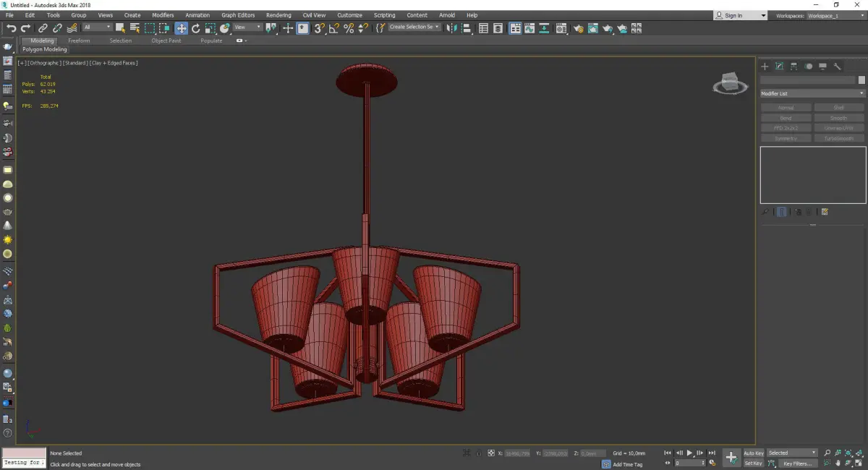This screenshot has width=868, height=470.
Task: Open the Graph Editors menu
Action: coord(238,15)
